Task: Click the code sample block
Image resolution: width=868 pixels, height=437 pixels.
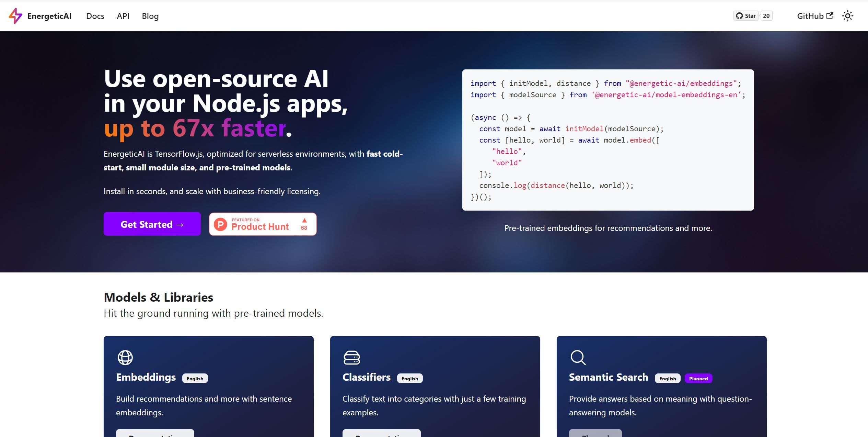Action: click(x=608, y=140)
